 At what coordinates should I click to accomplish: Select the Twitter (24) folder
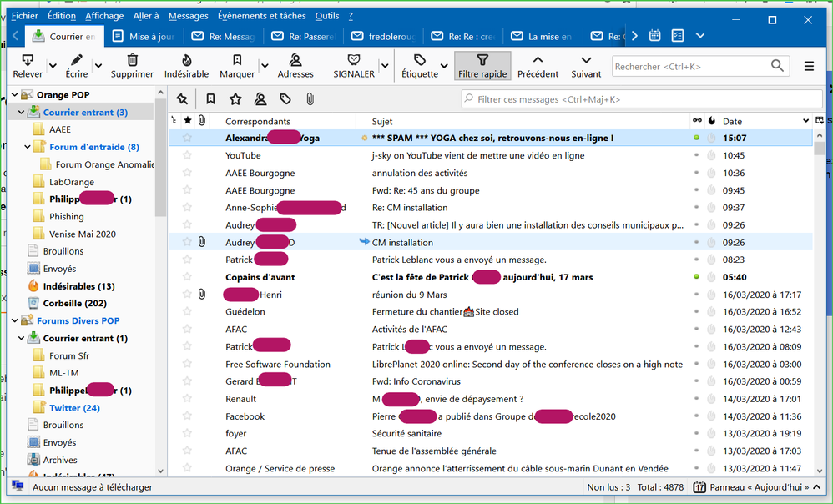coord(74,408)
